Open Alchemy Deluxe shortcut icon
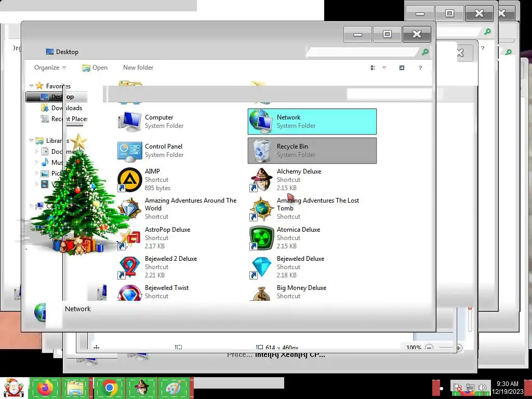Screen dimensions: 532x399 coord(261,180)
